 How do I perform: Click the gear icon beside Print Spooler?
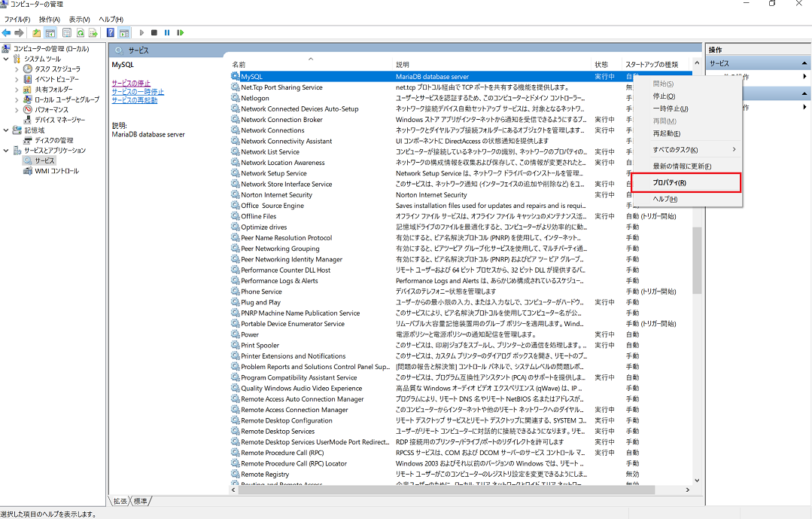pyautogui.click(x=236, y=345)
